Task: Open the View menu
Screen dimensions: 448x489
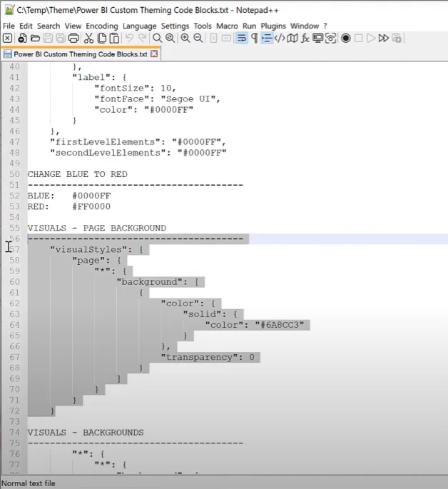Action: coord(73,26)
